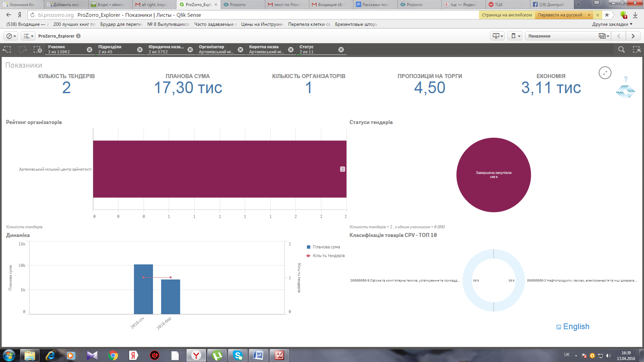
Task: Clear the Статус selection filter
Action: [341, 50]
